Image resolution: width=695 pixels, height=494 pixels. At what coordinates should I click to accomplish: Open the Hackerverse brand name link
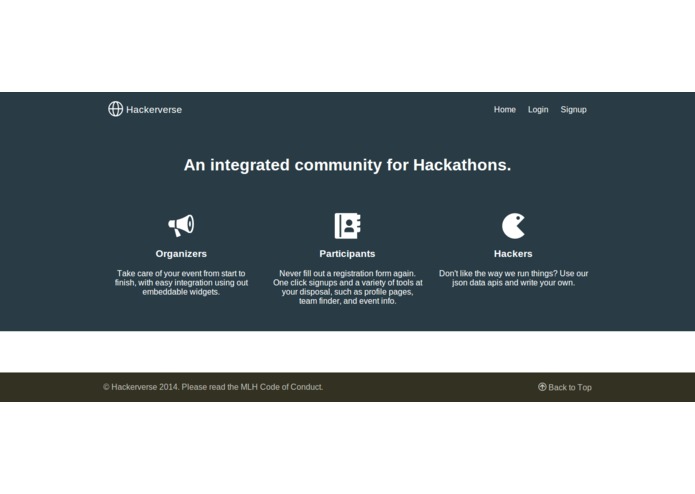point(154,110)
